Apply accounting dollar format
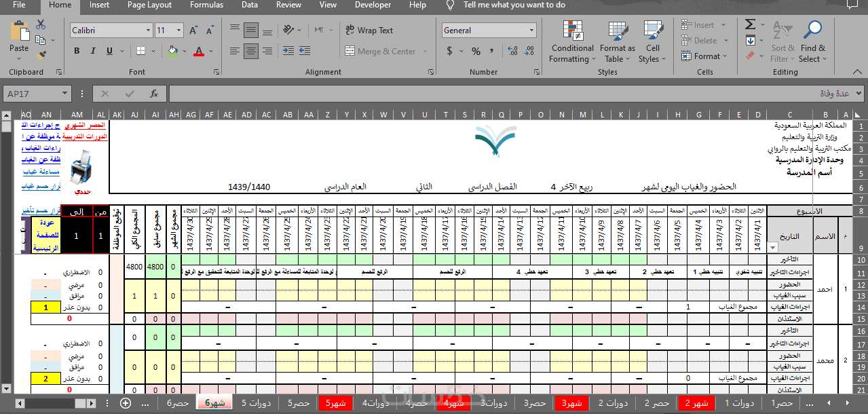Image resolution: width=868 pixels, height=414 pixels. coord(449,52)
